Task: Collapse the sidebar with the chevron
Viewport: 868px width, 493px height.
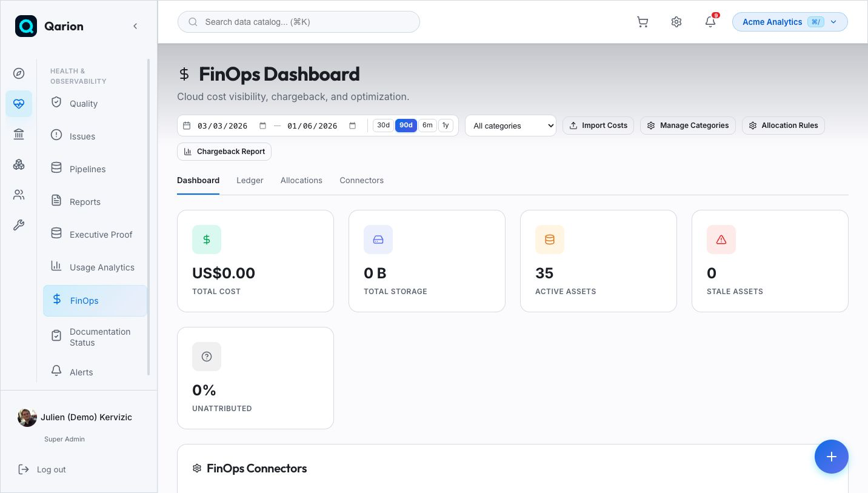Action: (135, 26)
